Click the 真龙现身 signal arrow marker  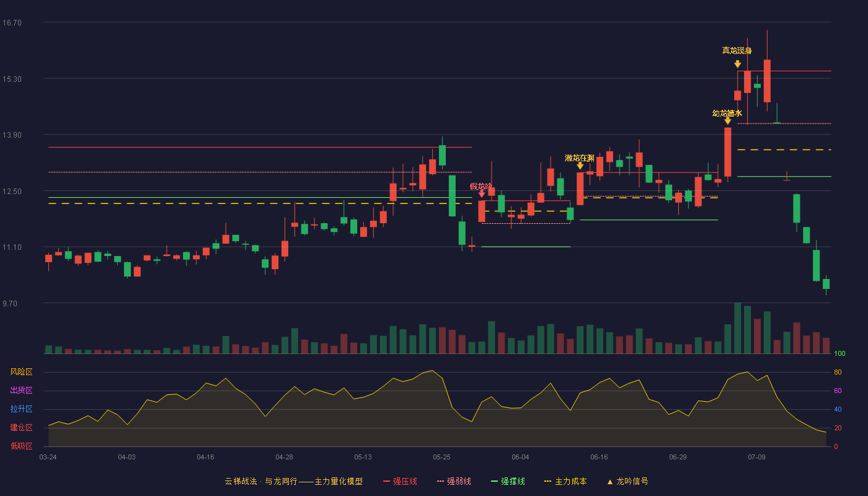click(x=737, y=64)
